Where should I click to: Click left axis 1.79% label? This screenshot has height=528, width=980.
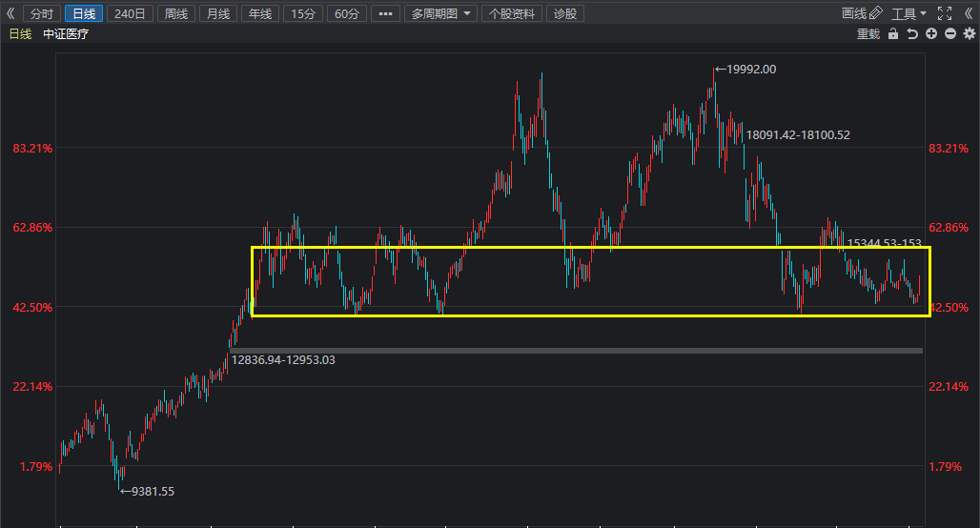coord(36,467)
